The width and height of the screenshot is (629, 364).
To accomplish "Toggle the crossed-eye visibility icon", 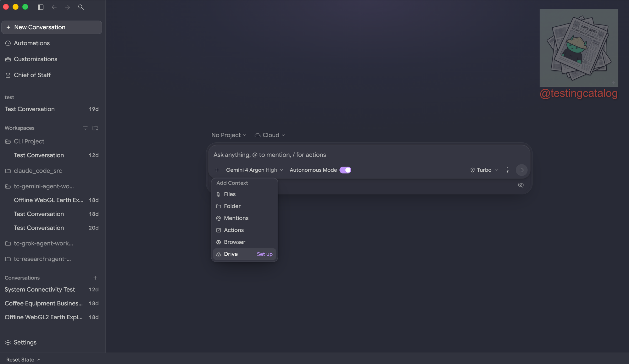I will 521,185.
